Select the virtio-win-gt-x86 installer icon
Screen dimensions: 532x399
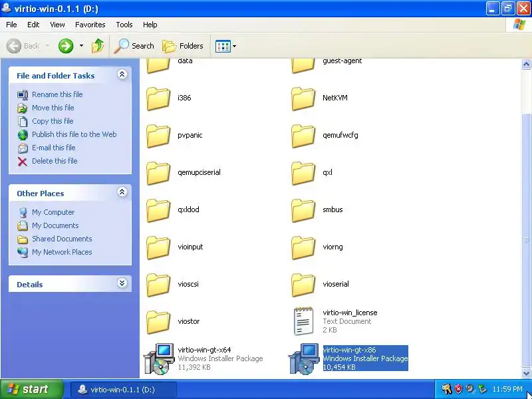point(304,358)
